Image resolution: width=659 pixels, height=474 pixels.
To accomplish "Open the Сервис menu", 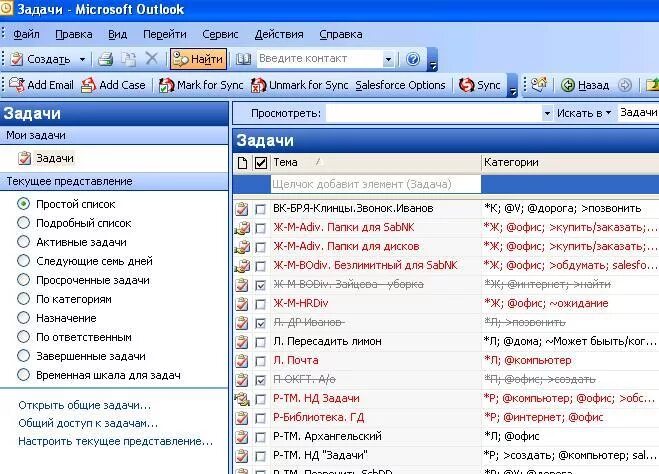I will (x=220, y=34).
